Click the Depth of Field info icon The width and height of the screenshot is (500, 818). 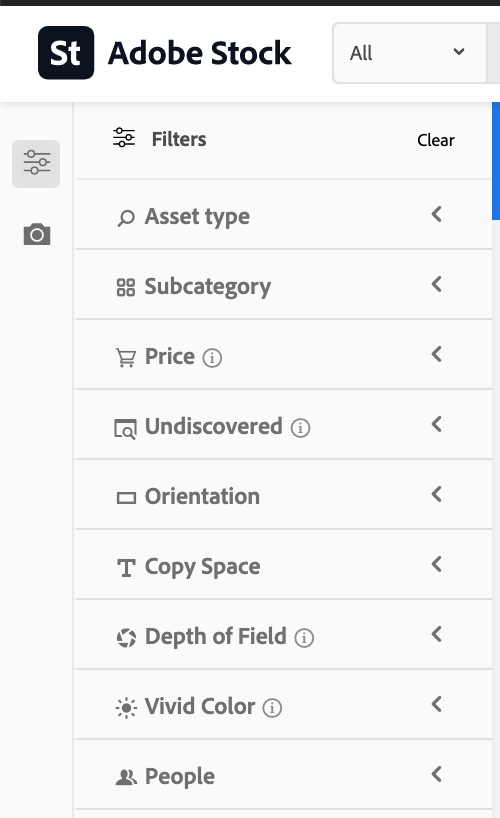click(304, 637)
